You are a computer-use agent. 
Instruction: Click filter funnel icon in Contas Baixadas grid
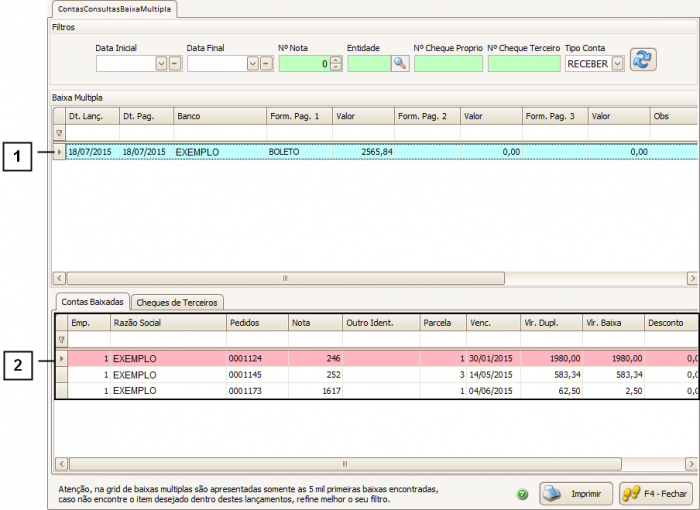(61, 340)
